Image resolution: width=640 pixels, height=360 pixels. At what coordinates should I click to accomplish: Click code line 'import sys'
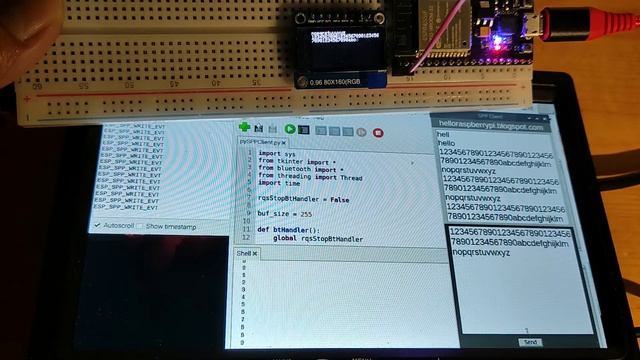point(276,154)
